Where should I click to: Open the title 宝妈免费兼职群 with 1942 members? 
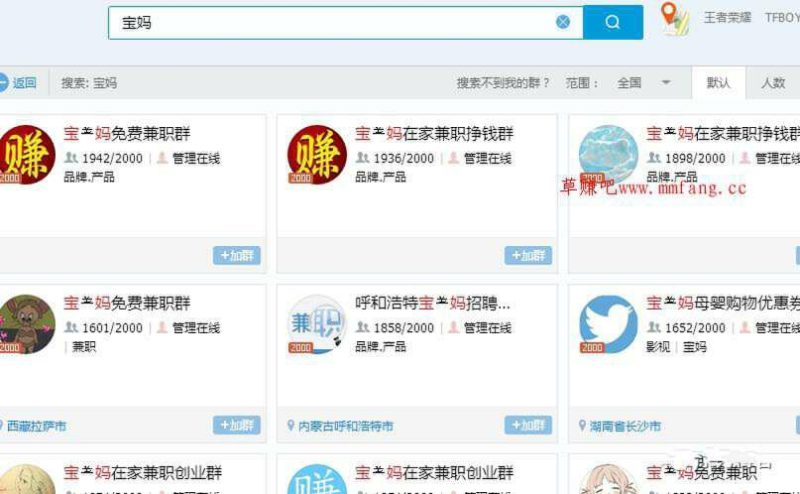click(127, 134)
